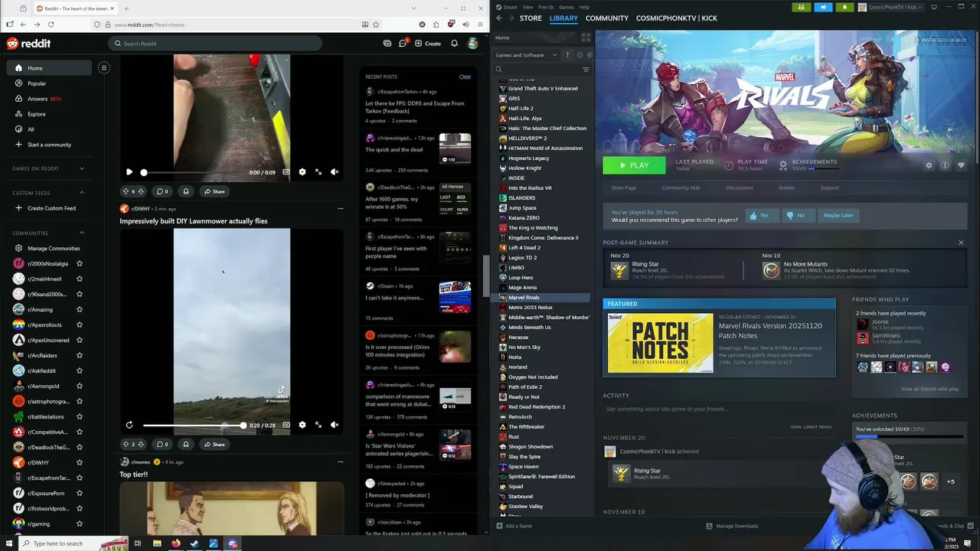Favorite r/2000sNostalgia with star
The image size is (980, 551).
[80, 263]
